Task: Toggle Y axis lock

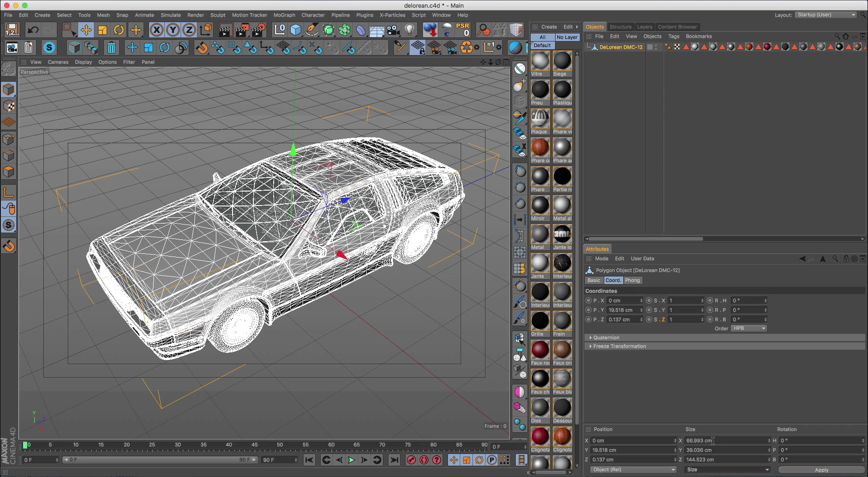Action: (x=173, y=30)
